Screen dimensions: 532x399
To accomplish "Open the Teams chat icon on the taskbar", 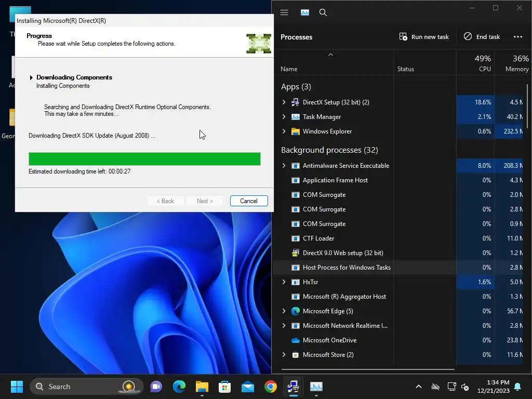I will click(x=156, y=387).
